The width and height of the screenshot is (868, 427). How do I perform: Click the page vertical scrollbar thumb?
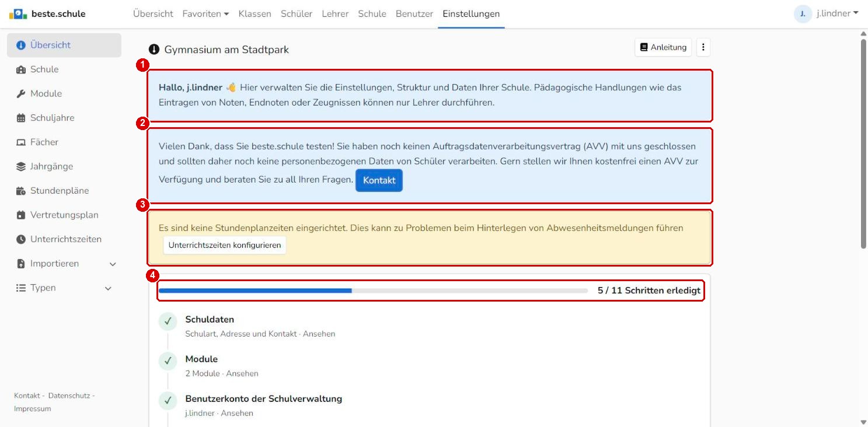click(863, 143)
